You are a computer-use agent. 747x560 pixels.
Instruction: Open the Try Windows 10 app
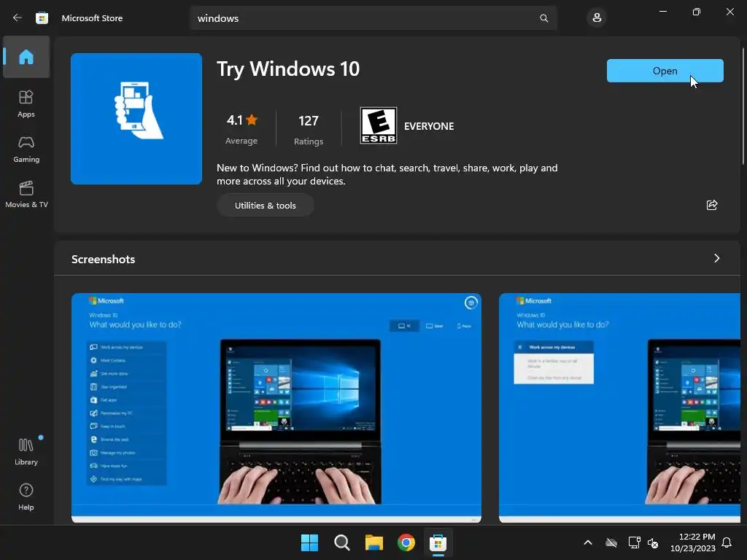pyautogui.click(x=665, y=71)
